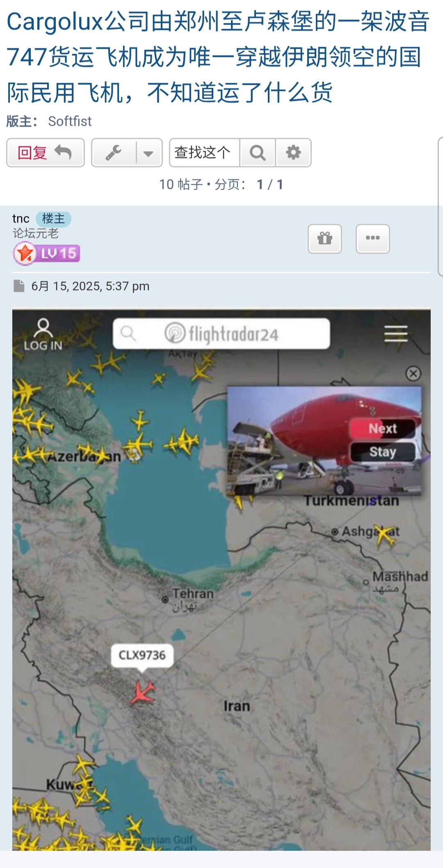The image size is (443, 868).
Task: Focus the 查找这个 search field
Action: coord(204,153)
